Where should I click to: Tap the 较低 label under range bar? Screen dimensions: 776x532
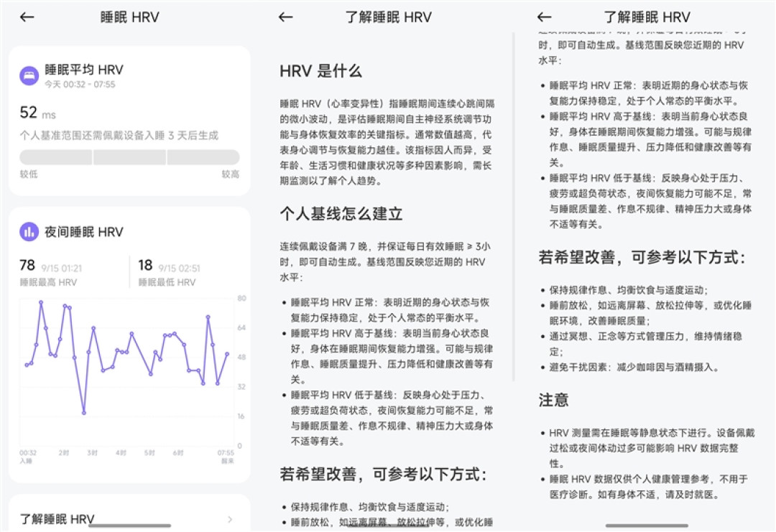(28, 174)
